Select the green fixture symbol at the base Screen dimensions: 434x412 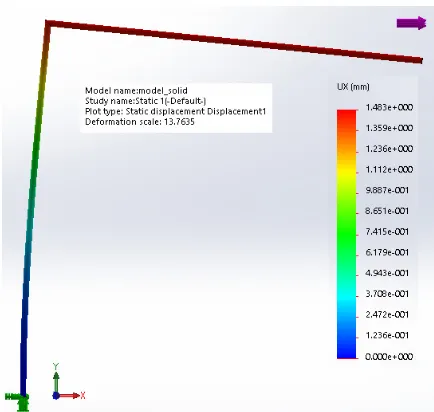[18, 401]
